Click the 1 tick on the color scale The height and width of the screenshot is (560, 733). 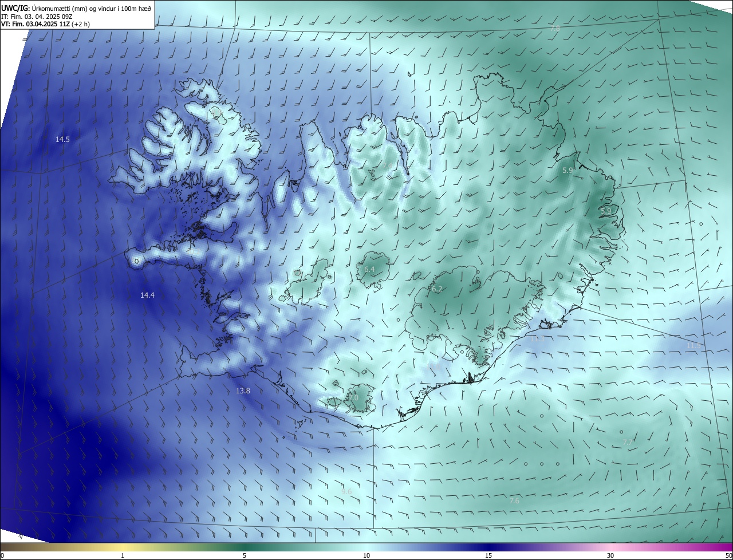pos(123,555)
